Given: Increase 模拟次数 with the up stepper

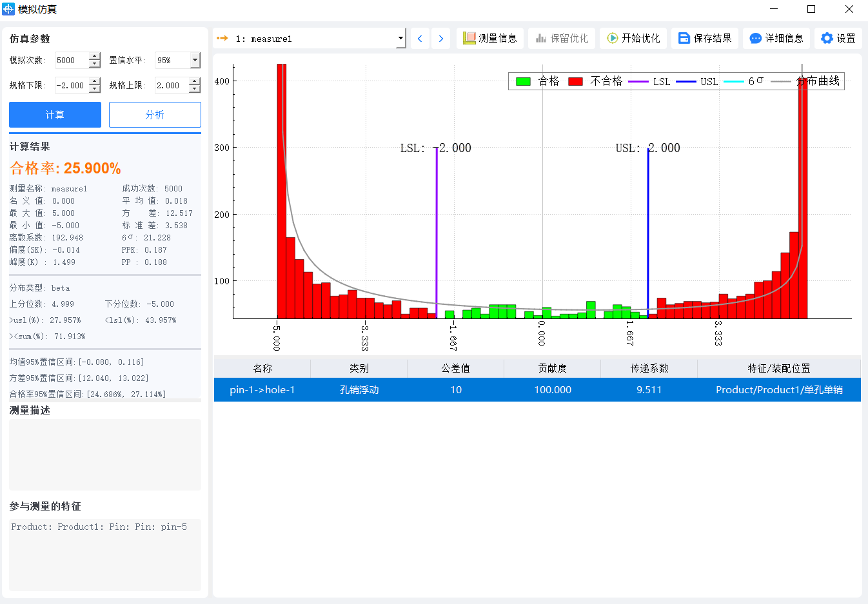Looking at the screenshot, I should (95, 57).
